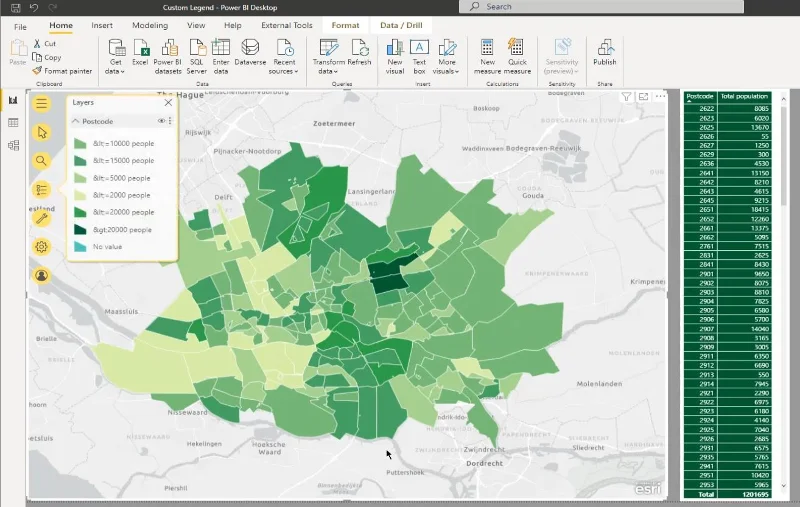Viewport: 800px width, 507px height.
Task: Open the map analysis wrench tool
Action: [41, 219]
